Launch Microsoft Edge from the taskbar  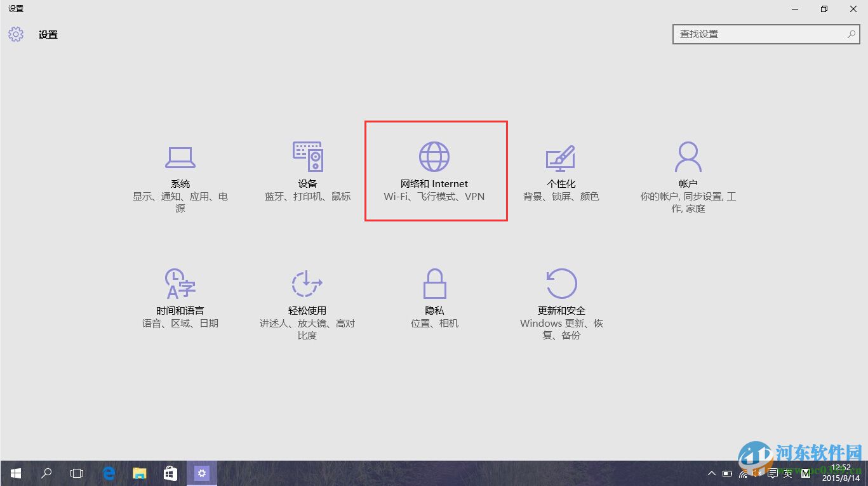point(109,473)
